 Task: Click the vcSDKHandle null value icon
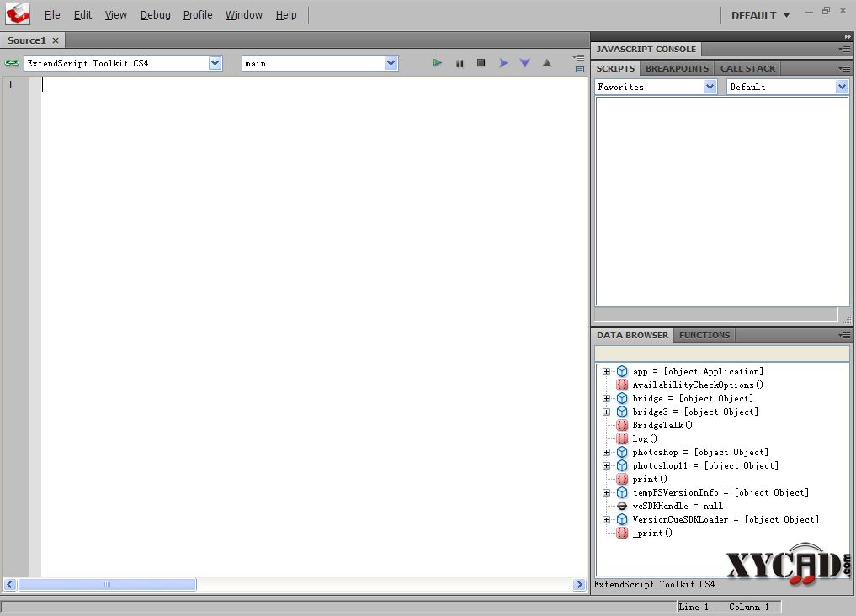click(622, 506)
